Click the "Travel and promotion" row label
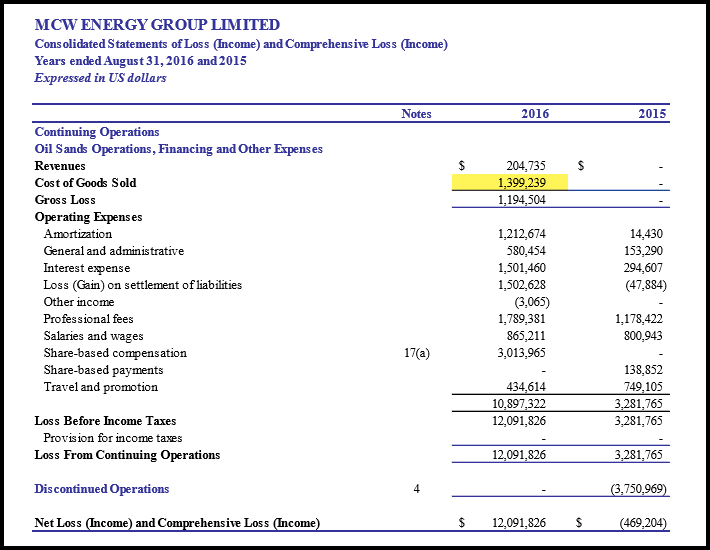 (100, 387)
